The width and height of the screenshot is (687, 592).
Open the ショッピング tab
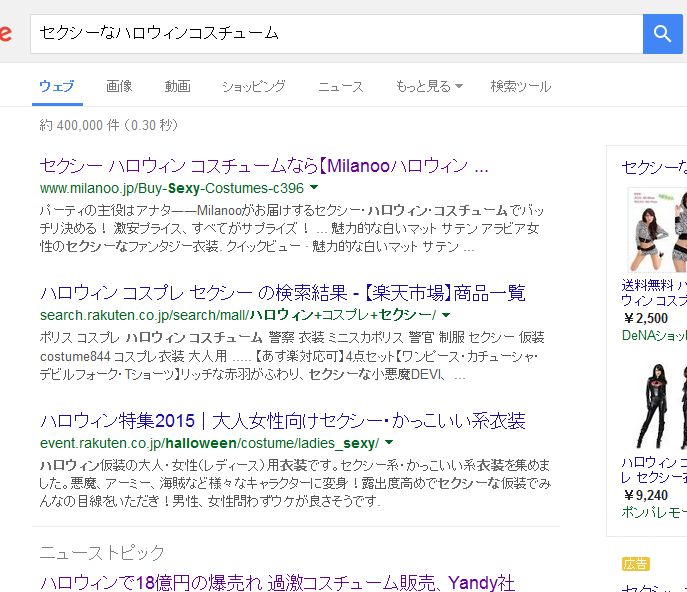click(254, 86)
